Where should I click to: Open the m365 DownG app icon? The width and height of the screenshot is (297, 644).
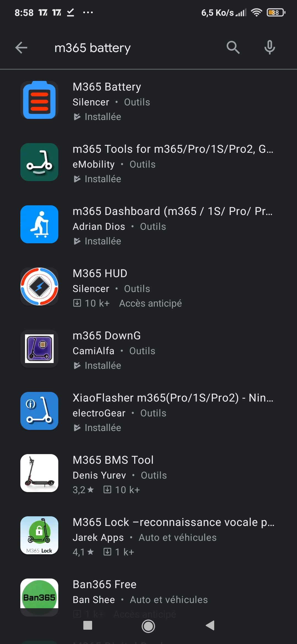(39, 349)
